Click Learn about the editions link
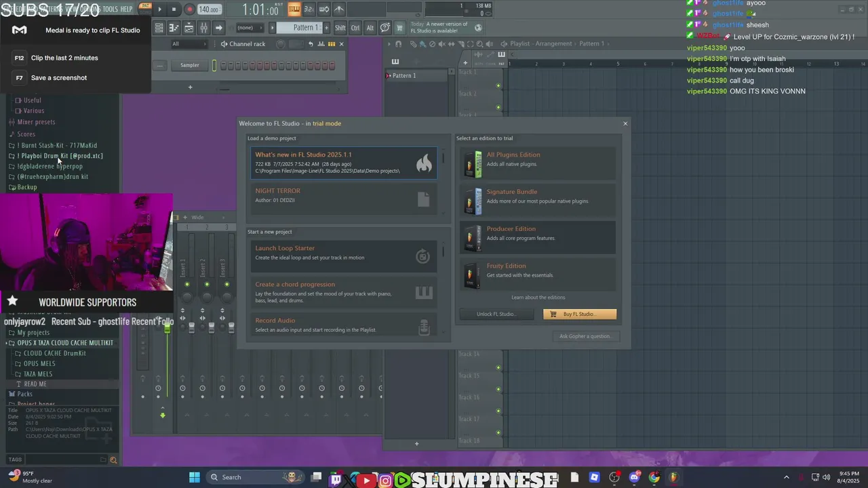The image size is (868, 488). click(x=538, y=298)
